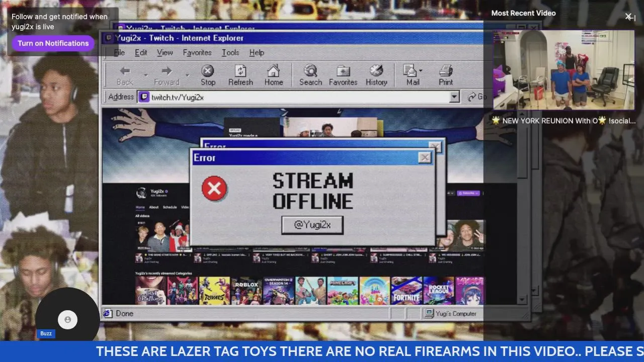Click the Twitch icon in window title bar
644x362 pixels.
pos(108,38)
